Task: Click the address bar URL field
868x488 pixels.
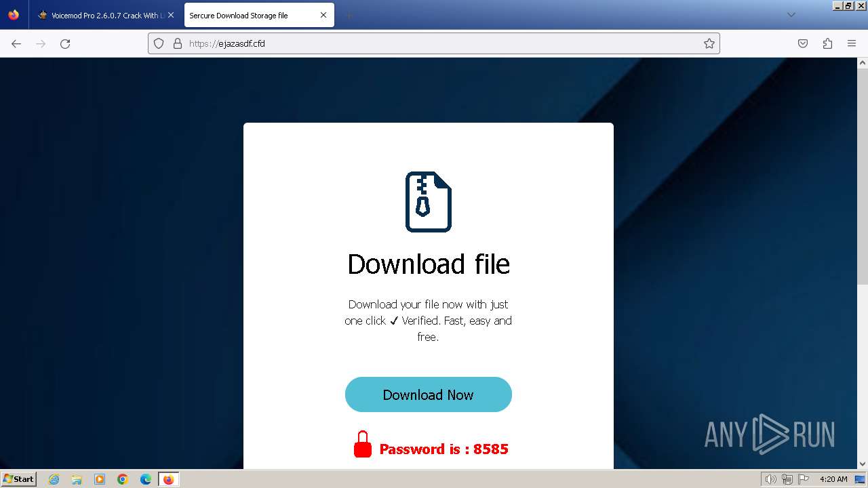Action: pyautogui.click(x=434, y=43)
